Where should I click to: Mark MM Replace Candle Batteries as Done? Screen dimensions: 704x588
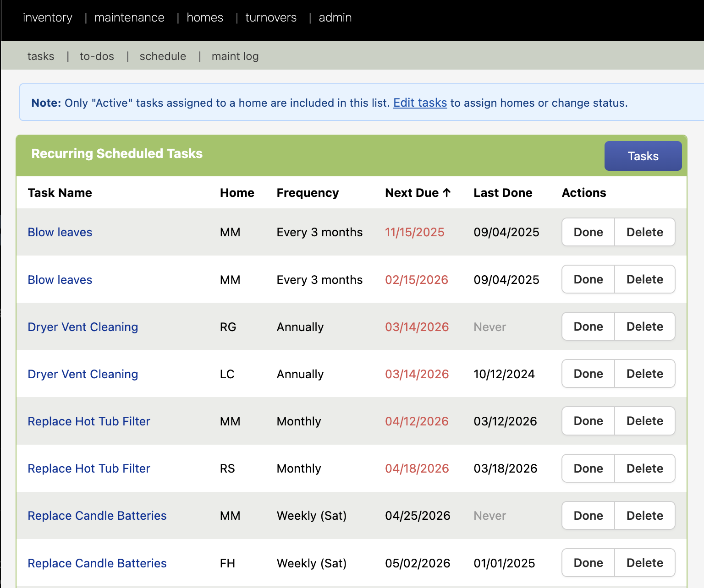click(588, 516)
